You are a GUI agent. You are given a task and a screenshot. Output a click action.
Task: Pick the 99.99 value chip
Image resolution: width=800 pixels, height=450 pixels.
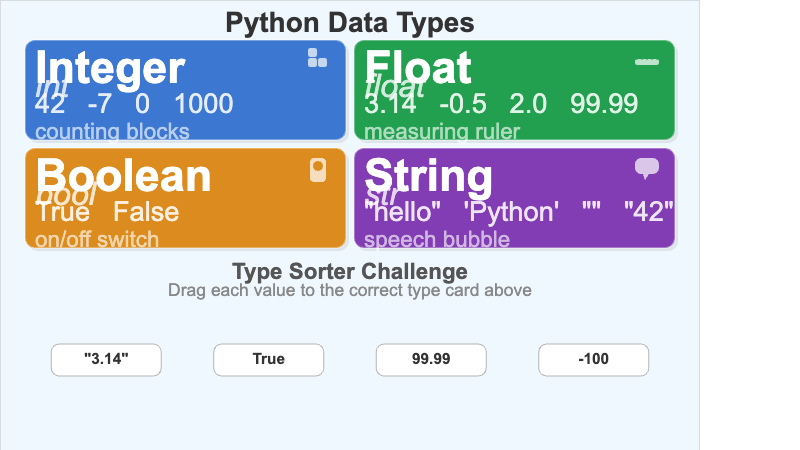coord(431,359)
